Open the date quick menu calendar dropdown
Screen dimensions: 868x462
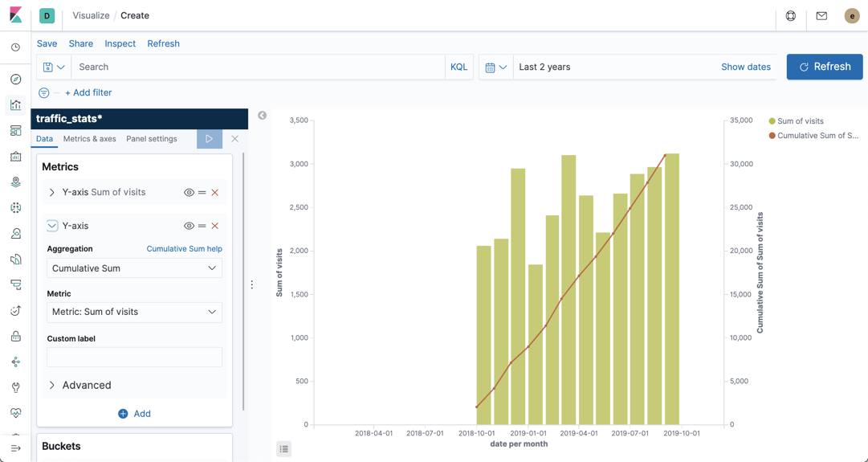tap(496, 67)
